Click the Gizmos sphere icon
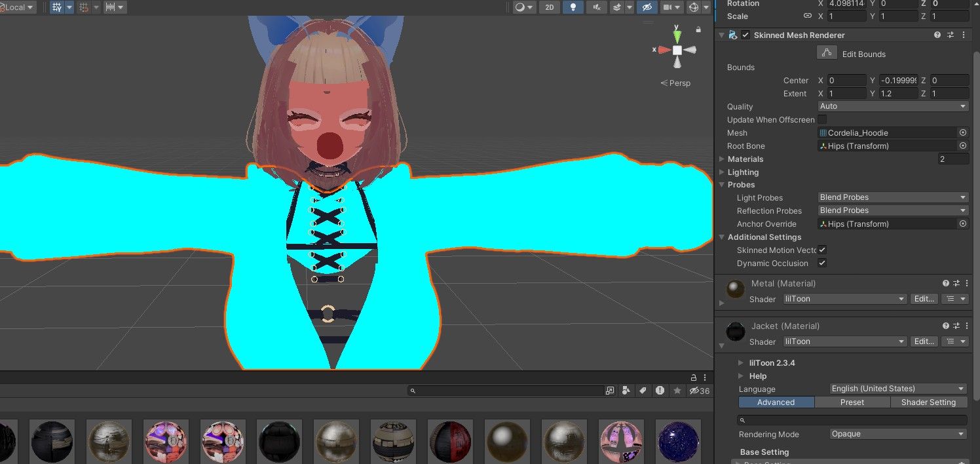Screen dimensions: 980x464 pos(694,7)
